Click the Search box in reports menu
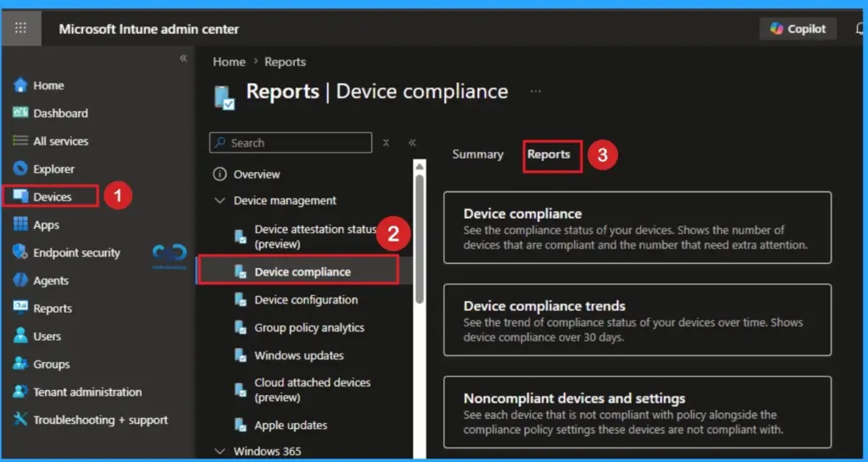 tap(291, 142)
